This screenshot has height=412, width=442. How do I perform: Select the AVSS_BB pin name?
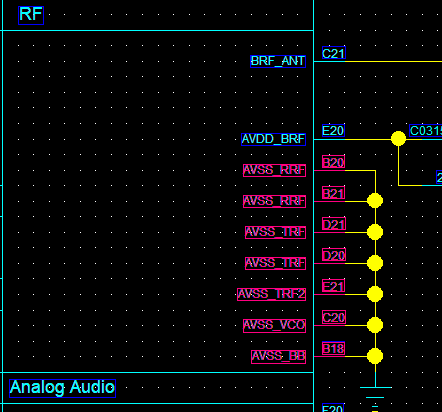tap(278, 356)
